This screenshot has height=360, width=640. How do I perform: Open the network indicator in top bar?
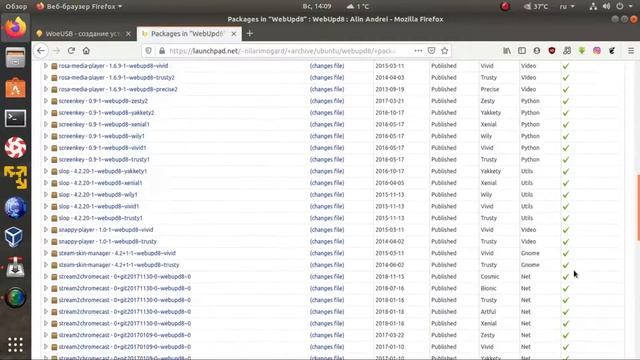[x=593, y=6]
